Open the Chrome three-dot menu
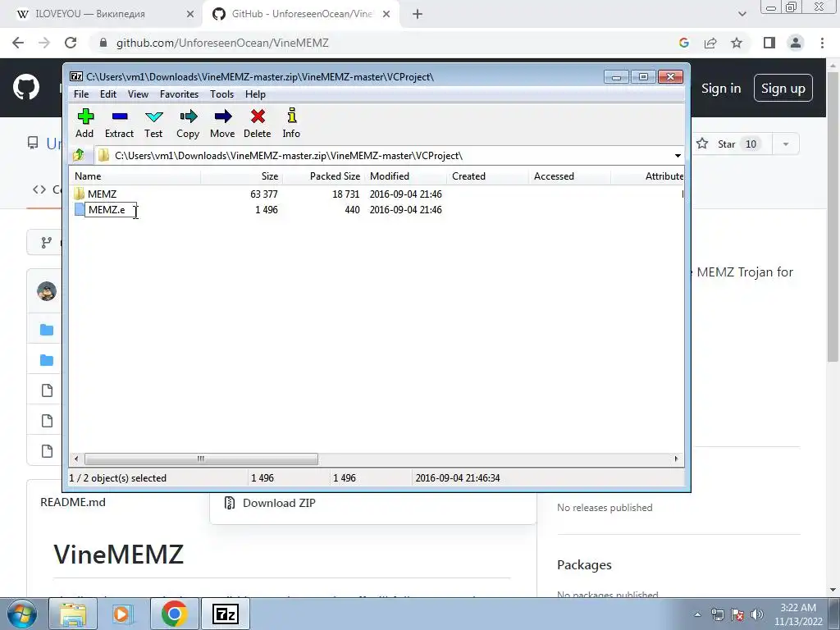 (x=822, y=43)
